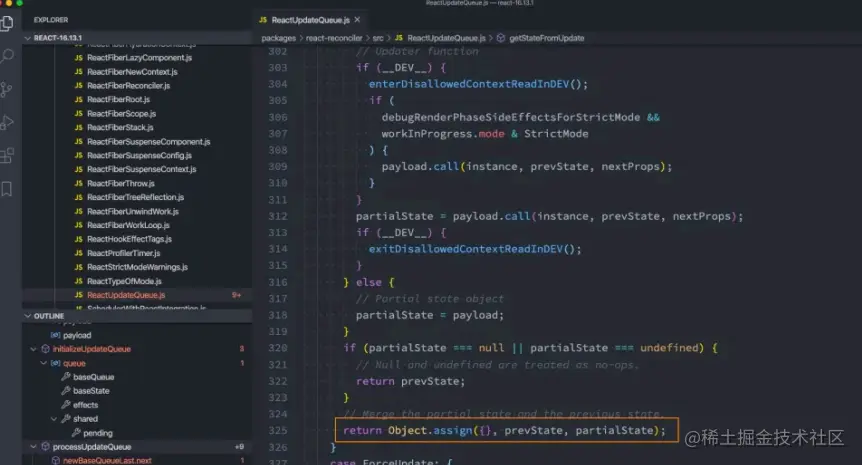862x465 pixels.
Task: Open ReactStrictModeWarnings.js file
Action: coord(137,267)
